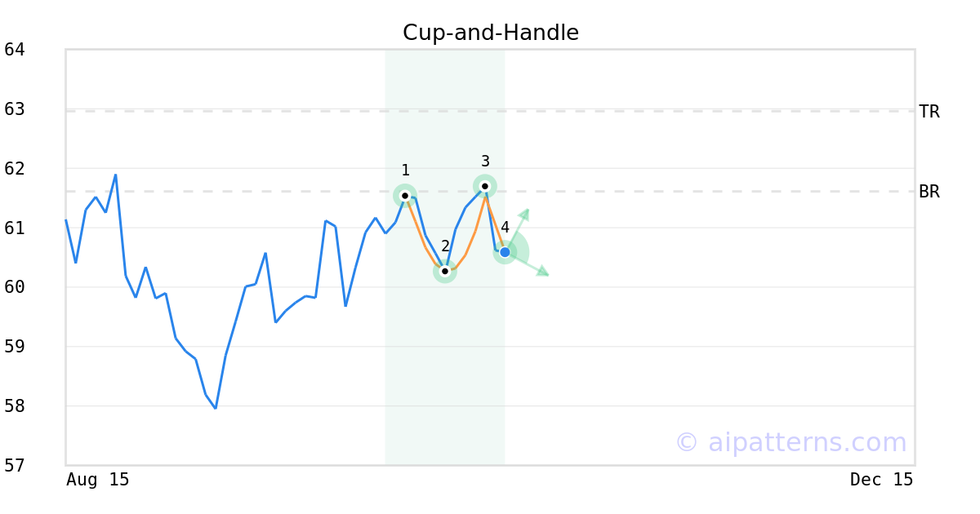Click the 60 price axis label
The height and width of the screenshot is (514, 980).
click(15, 287)
